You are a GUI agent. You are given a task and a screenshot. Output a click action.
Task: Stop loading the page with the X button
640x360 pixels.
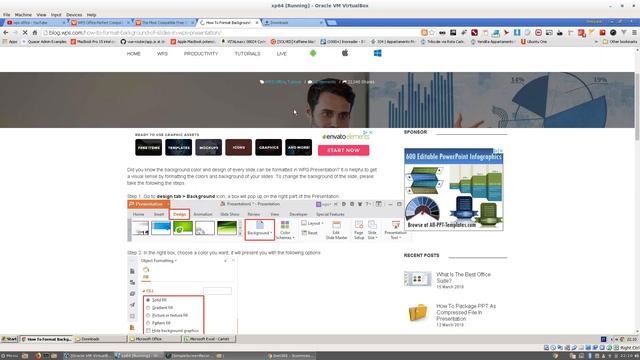(x=25, y=33)
